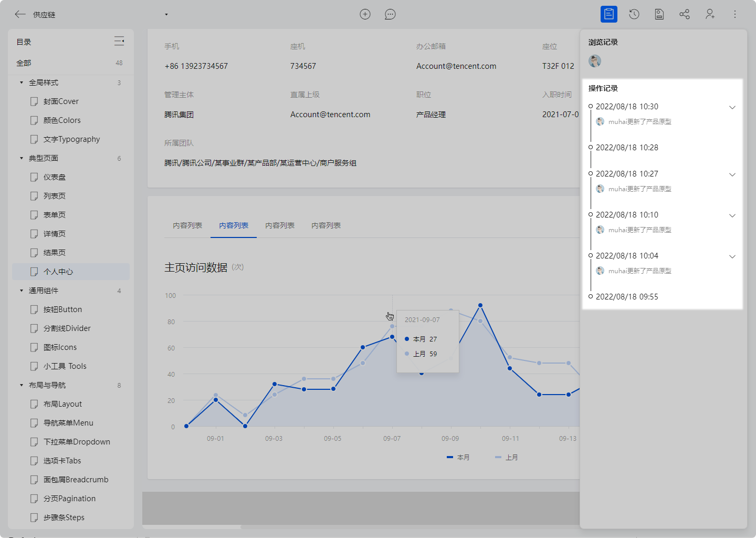Click the 2022/08/18 10:28 timeline entry

(627, 148)
